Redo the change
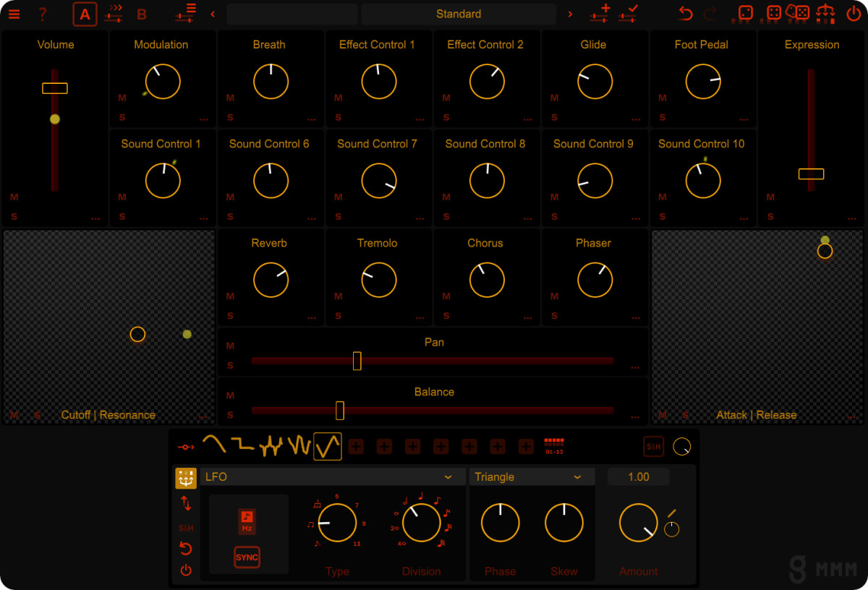Image resolution: width=868 pixels, height=590 pixels. pos(710,14)
